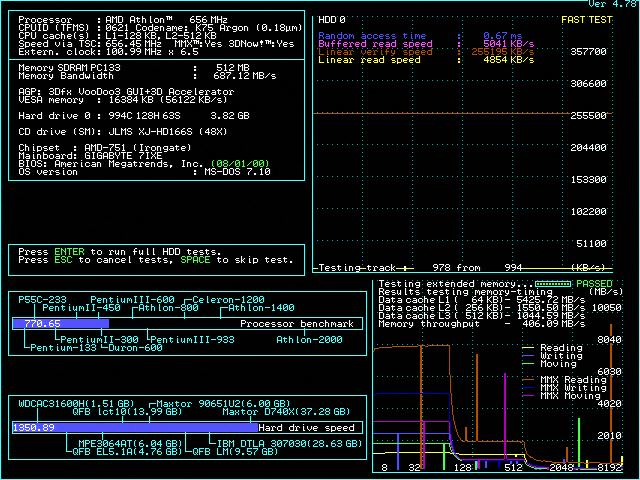Click the L1-128 KB, L2-512 KB cache line
Screen dimensions: 640x480
pyautogui.click(x=118, y=36)
